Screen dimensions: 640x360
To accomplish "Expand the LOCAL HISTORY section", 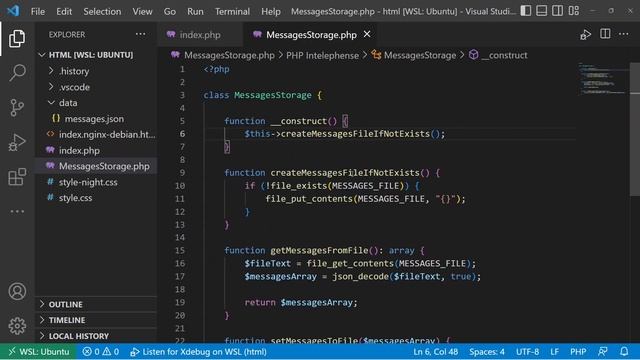I will tap(96, 336).
